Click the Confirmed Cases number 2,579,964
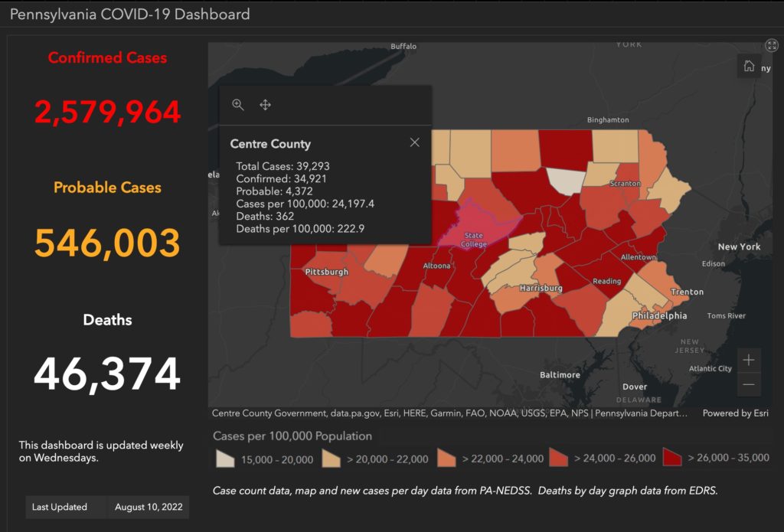 tap(107, 113)
